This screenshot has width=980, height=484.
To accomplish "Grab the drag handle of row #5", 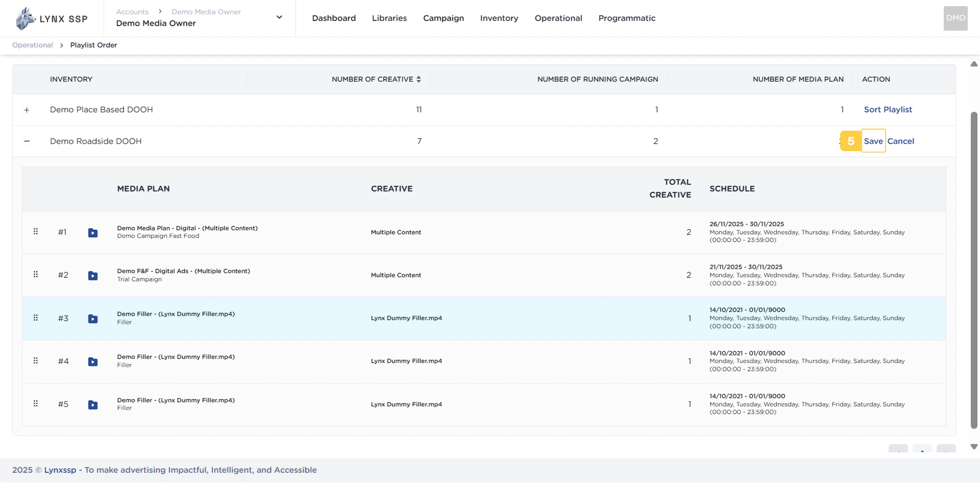I will click(36, 404).
